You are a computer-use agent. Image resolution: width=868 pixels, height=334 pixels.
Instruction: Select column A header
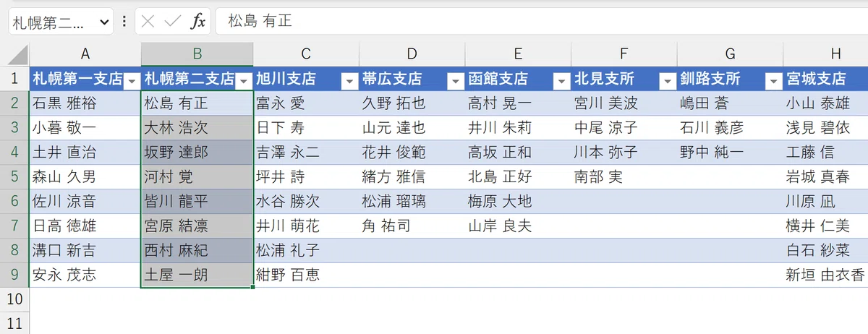tap(85, 53)
